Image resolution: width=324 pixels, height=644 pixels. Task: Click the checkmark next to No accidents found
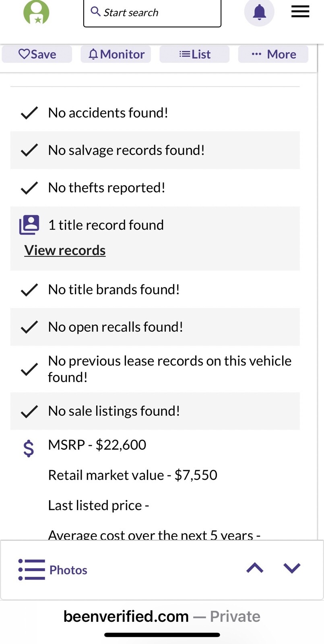[29, 113]
